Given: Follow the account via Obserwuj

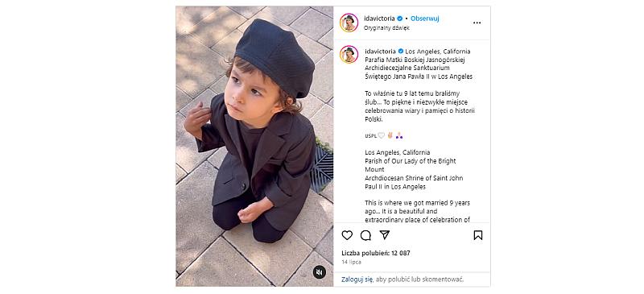Looking at the screenshot, I should (425, 19).
